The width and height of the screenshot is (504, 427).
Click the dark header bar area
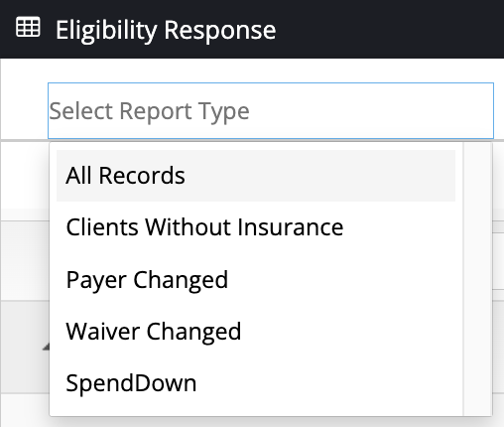[x=390, y=29]
